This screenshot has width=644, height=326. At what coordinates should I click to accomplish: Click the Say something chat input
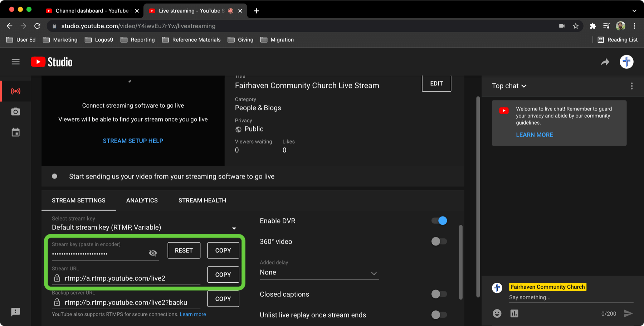(571, 297)
